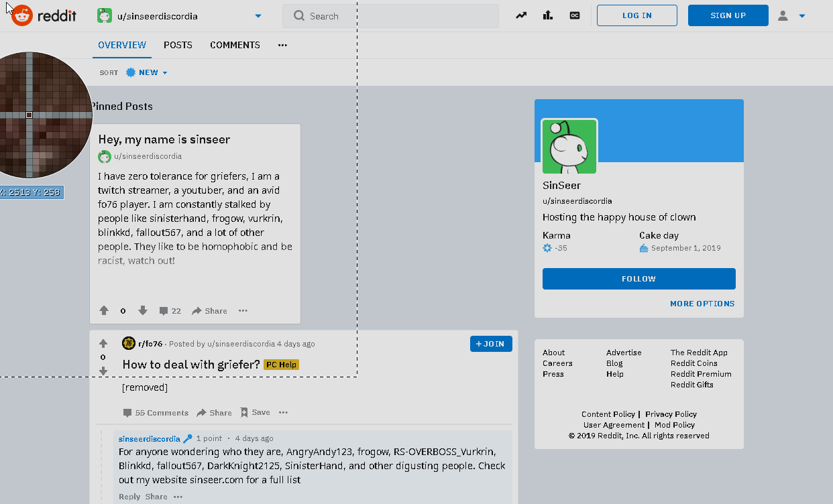Open the Help footer link

[x=615, y=374]
